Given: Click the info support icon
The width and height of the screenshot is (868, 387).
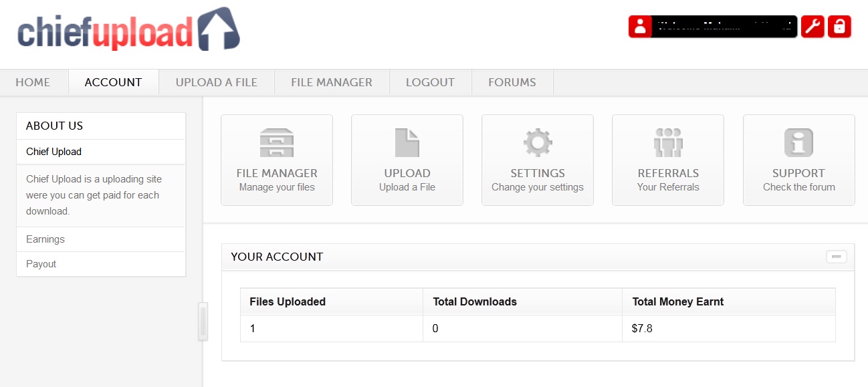Looking at the screenshot, I should 798,142.
